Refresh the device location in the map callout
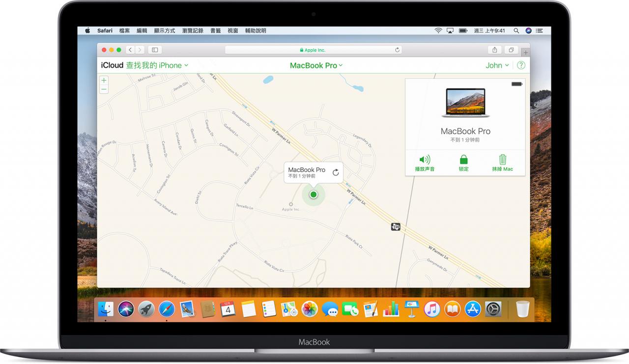This screenshot has width=629, height=364. point(336,172)
